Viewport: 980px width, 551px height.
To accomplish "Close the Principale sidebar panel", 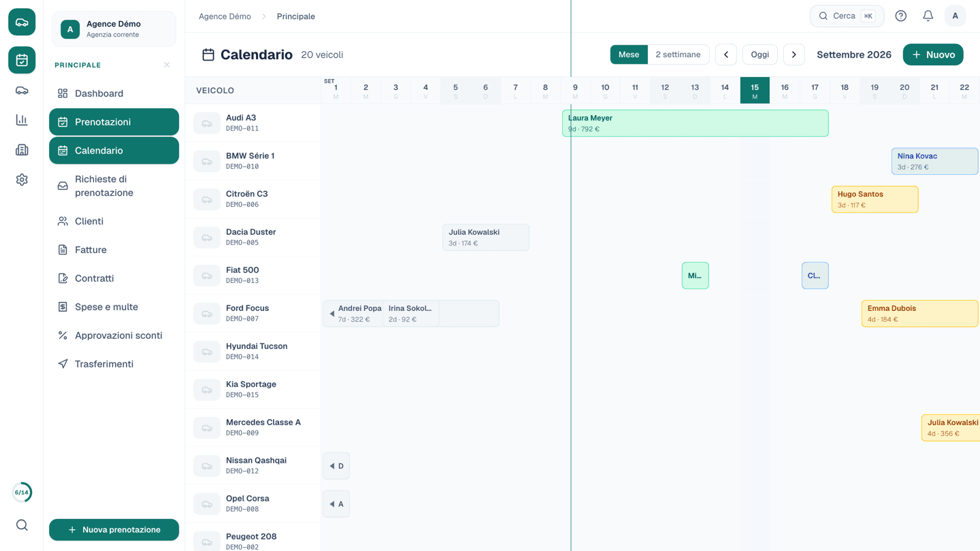I will (x=167, y=65).
